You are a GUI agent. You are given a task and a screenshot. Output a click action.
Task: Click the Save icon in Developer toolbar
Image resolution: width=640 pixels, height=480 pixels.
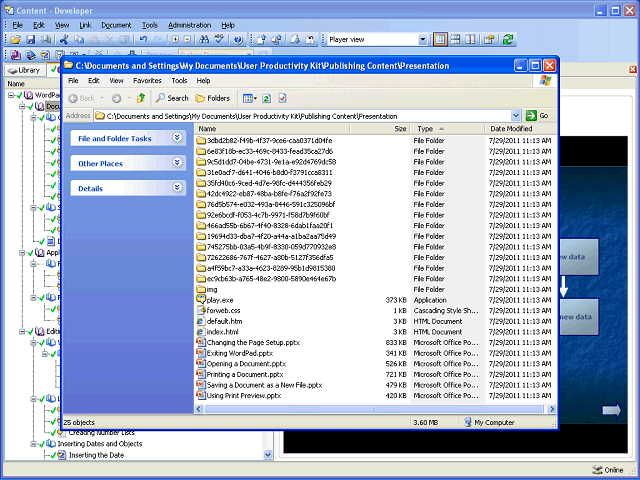[31, 40]
